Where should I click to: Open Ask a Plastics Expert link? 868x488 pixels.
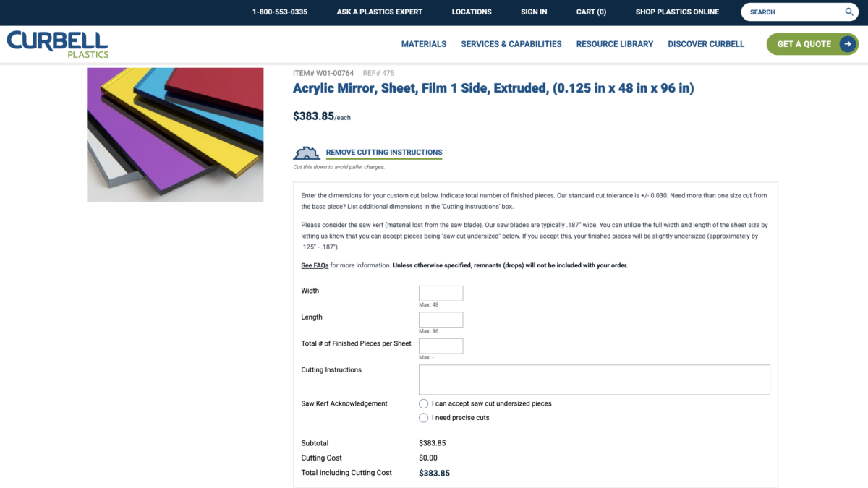coord(380,12)
